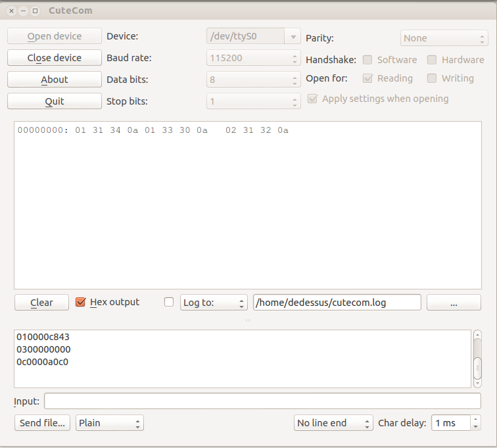Open the Data bits dropdown showing 8

pyautogui.click(x=254, y=80)
